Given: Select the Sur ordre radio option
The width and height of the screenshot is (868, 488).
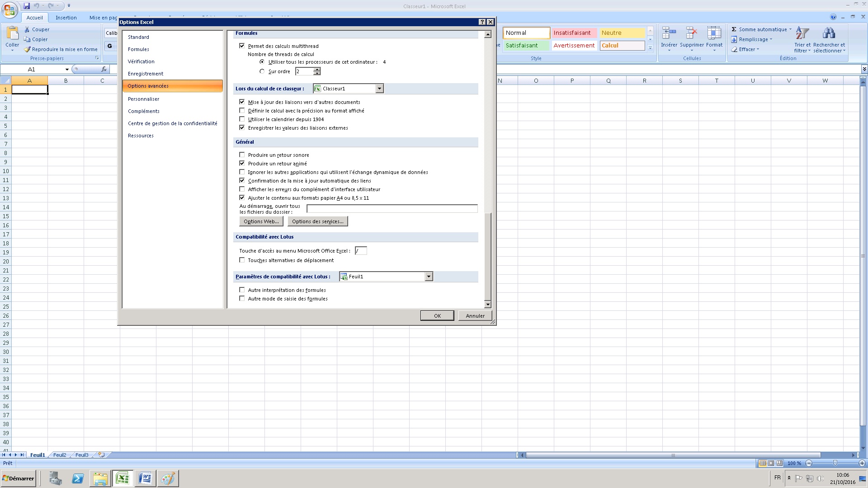Looking at the screenshot, I should 262,71.
